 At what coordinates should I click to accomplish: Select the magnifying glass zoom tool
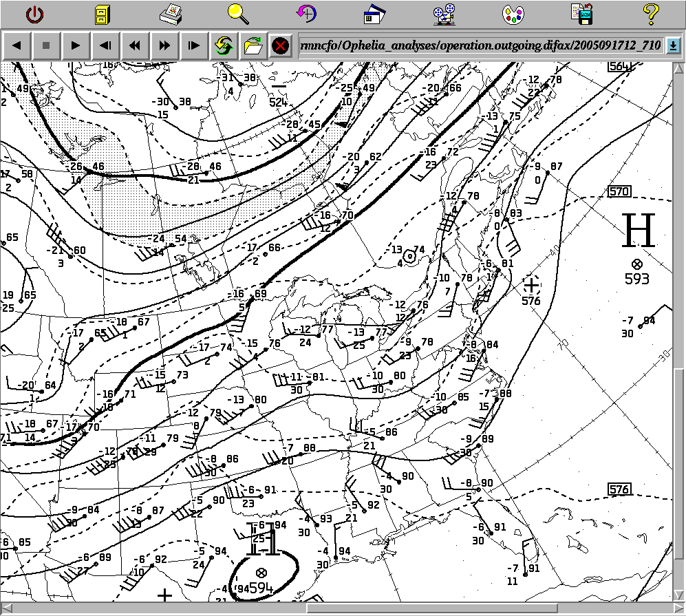tap(238, 14)
